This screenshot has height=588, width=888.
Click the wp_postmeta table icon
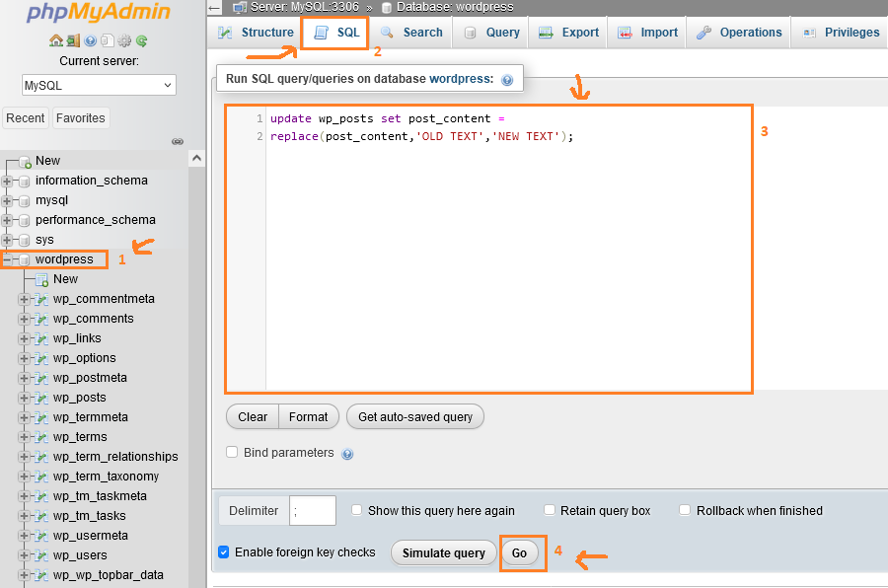[41, 378]
